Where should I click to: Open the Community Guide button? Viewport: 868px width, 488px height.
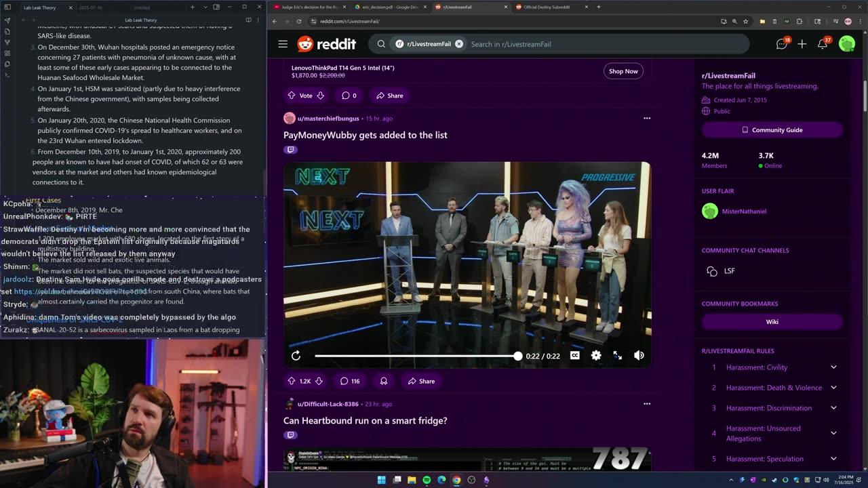(772, 129)
